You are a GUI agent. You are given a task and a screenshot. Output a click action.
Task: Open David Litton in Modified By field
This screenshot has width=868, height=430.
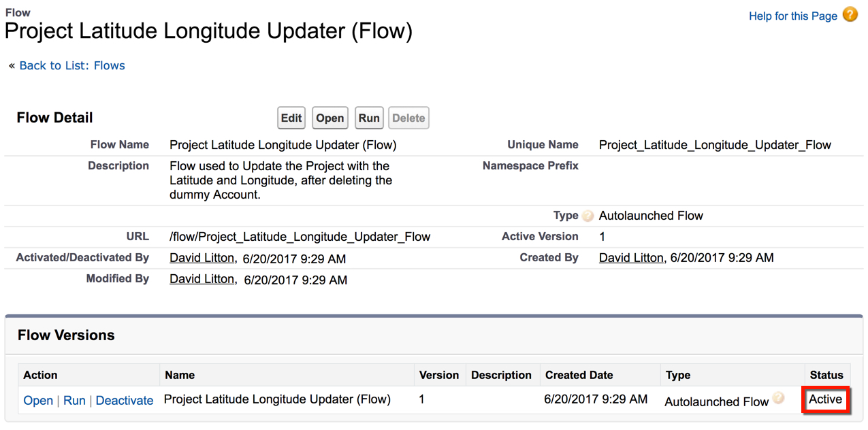click(x=202, y=279)
